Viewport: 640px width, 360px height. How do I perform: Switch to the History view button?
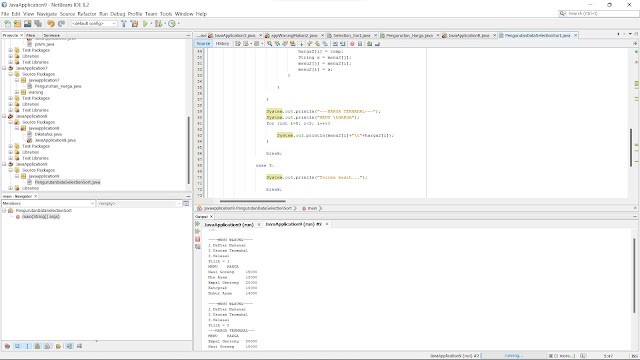(x=222, y=43)
